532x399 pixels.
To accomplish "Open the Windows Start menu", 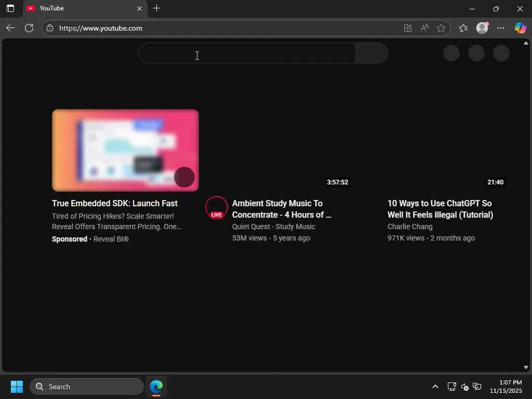I will tap(17, 387).
